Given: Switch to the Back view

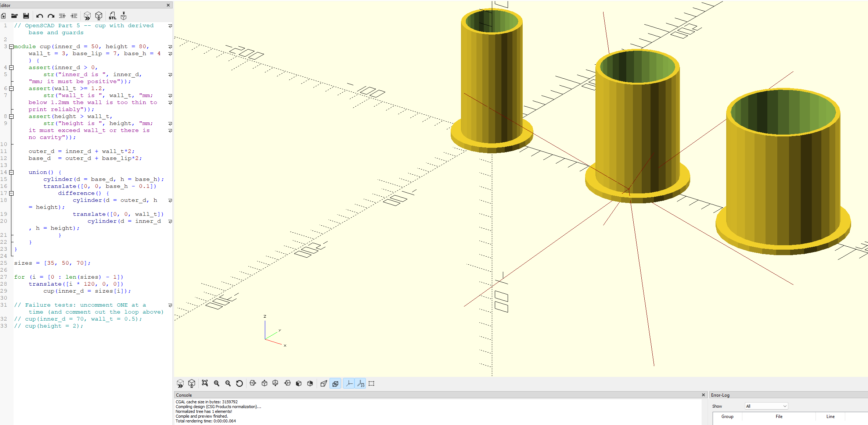Looking at the screenshot, I should [x=310, y=383].
